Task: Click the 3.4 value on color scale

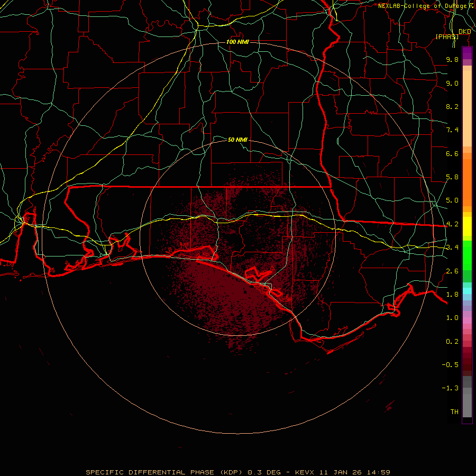Action: click(452, 248)
